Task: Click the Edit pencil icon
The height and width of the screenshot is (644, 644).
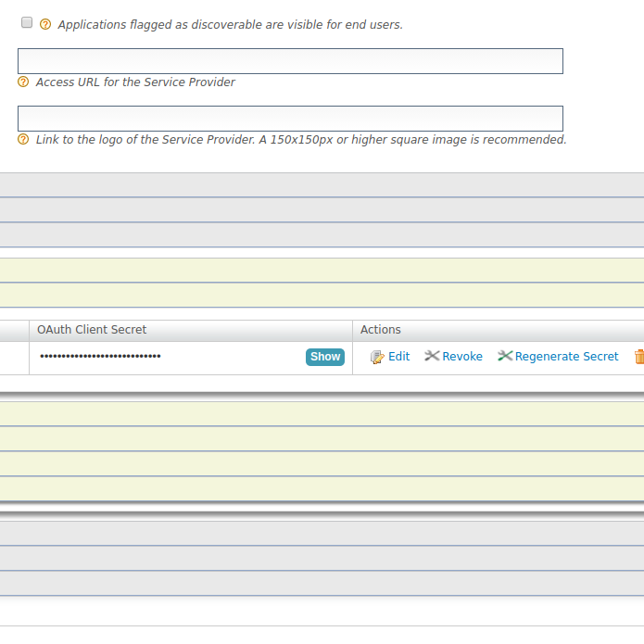Action: pos(377,357)
